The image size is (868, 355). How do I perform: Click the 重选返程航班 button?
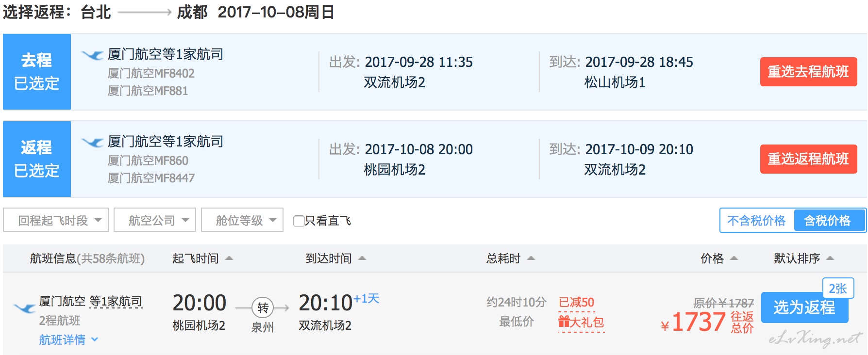pyautogui.click(x=808, y=159)
